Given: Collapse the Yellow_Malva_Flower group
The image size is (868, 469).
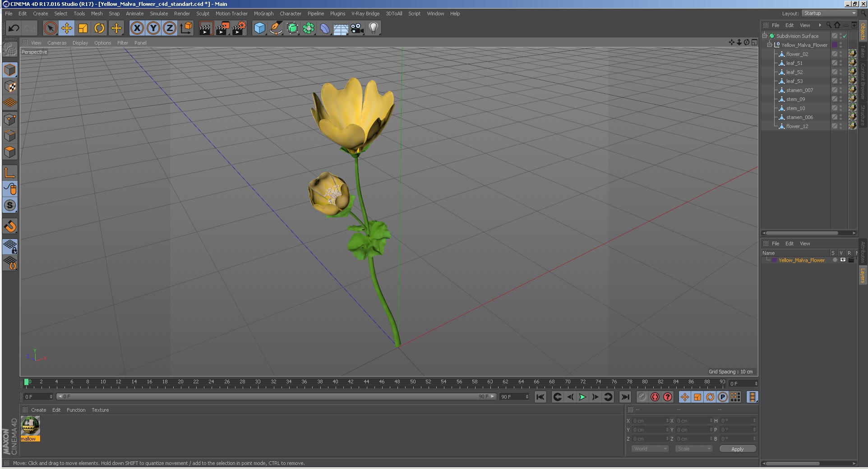Looking at the screenshot, I should (770, 45).
